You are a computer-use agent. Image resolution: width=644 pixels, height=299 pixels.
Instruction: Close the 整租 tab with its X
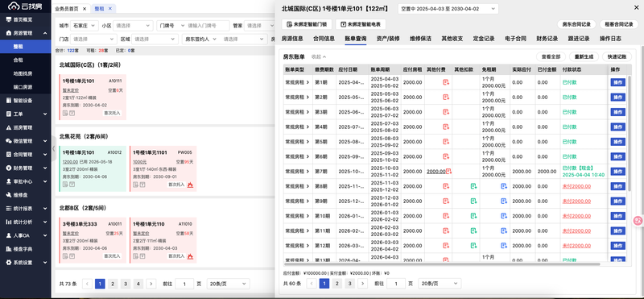tap(110, 8)
